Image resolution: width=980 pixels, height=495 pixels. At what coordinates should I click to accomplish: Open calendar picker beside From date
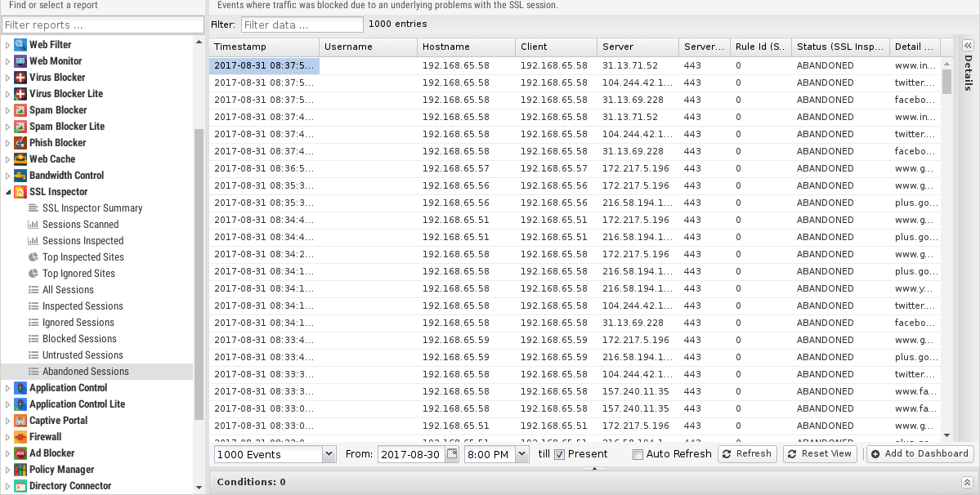tap(452, 454)
